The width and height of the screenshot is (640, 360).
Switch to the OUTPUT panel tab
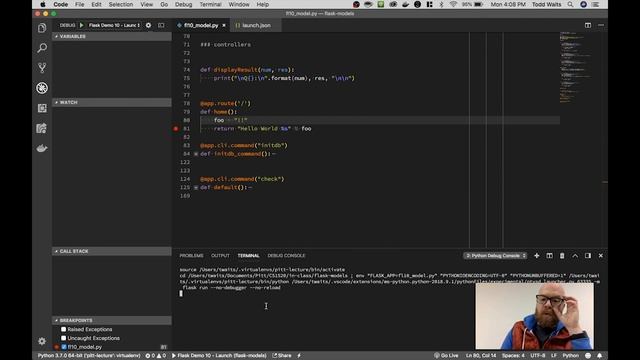pyautogui.click(x=220, y=256)
